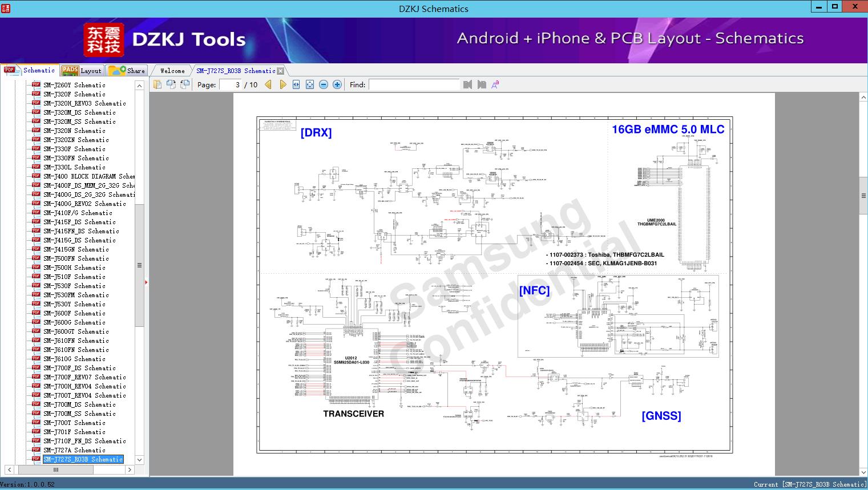
Task: Click the PDF icon beside SM-J260Y Schematic
Action: (x=36, y=84)
